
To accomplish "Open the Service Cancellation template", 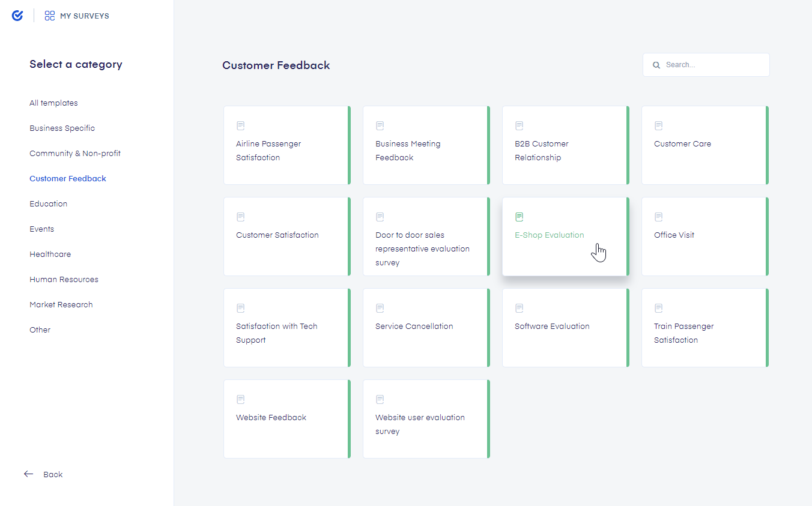I will [x=426, y=328].
